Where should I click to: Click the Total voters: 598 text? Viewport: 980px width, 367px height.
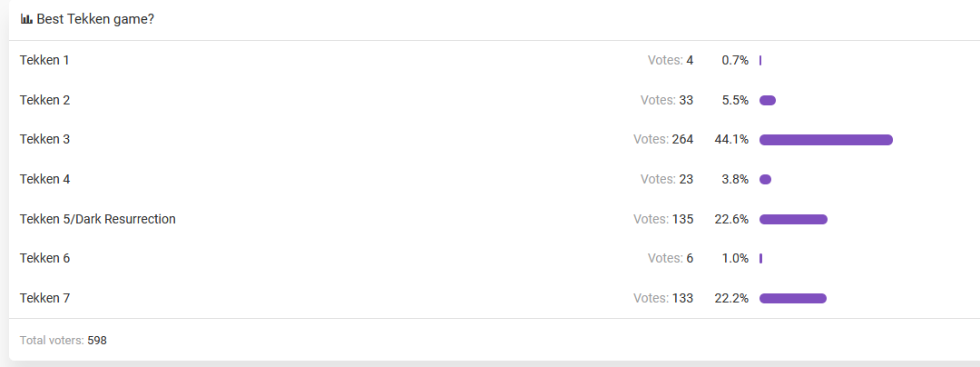tap(64, 341)
